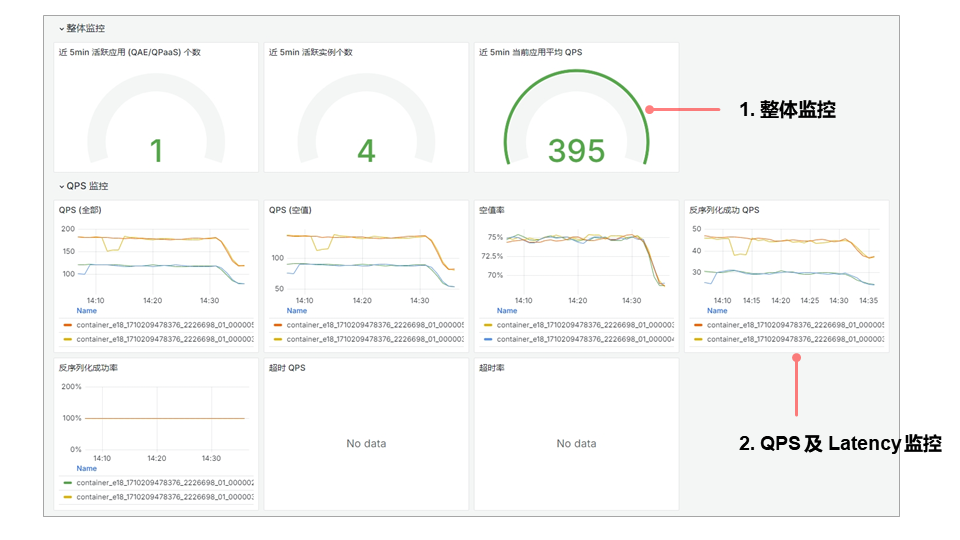The height and width of the screenshot is (540, 960).
Task: Collapse the 整体监控 row chevron
Action: pyautogui.click(x=61, y=29)
